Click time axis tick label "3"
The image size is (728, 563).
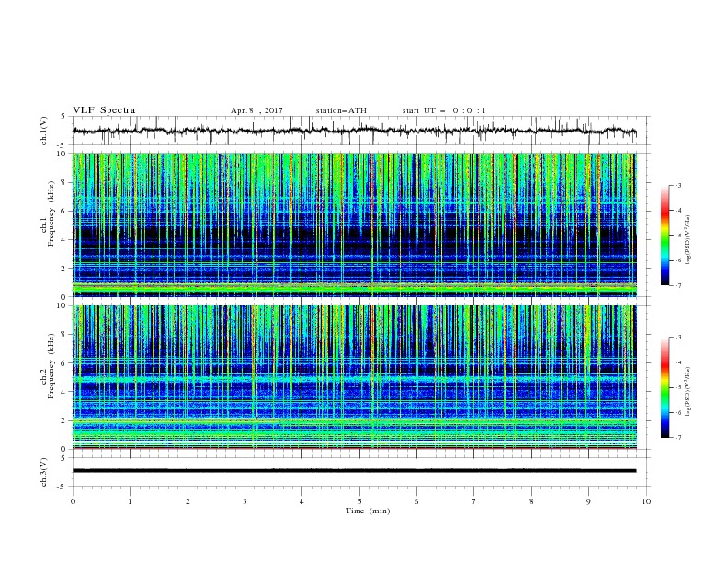coord(245,501)
